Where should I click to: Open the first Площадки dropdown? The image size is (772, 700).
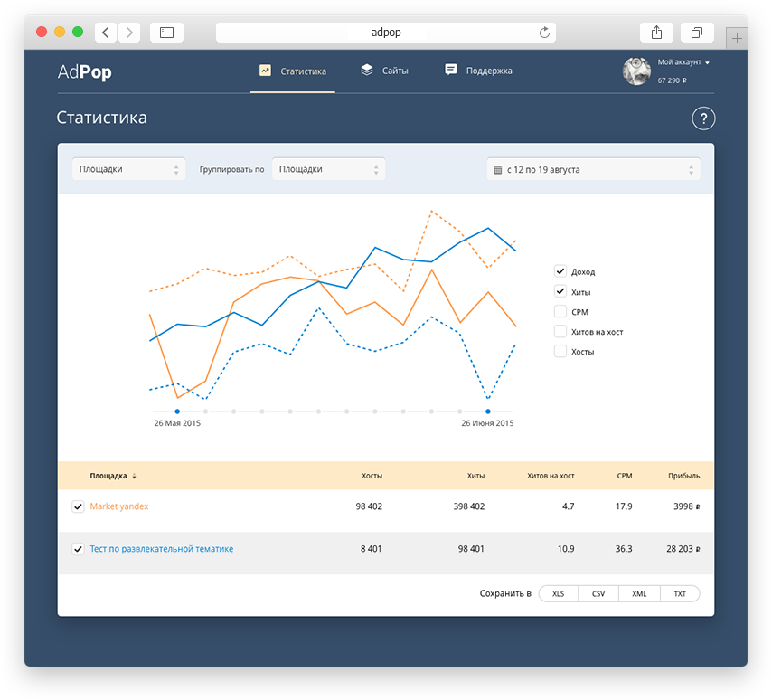pos(128,169)
